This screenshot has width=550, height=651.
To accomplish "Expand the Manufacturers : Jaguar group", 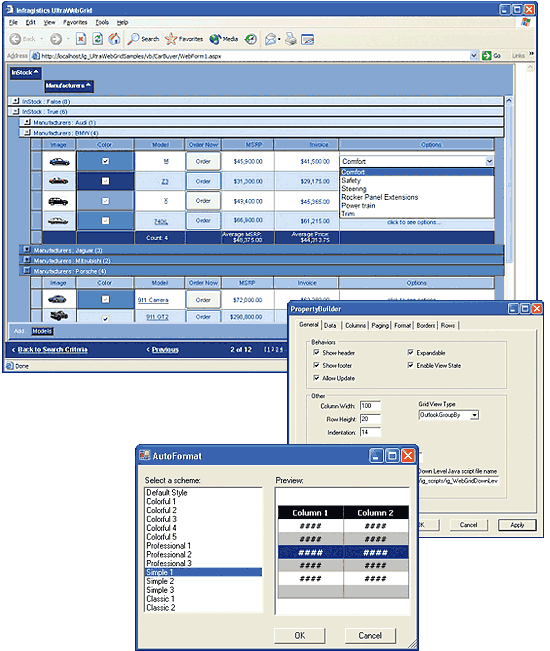I will 27,250.
